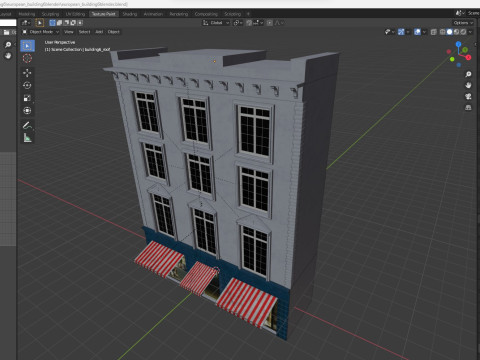Open the View menu
480x360 pixels.
tap(69, 32)
